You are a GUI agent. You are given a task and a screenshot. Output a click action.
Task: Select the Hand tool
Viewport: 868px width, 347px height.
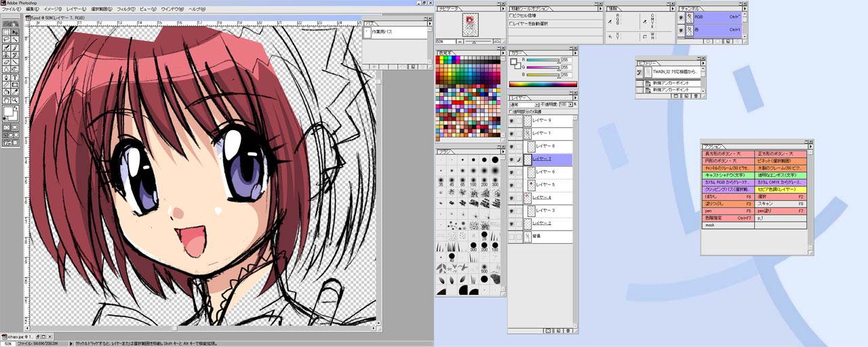tap(6, 100)
